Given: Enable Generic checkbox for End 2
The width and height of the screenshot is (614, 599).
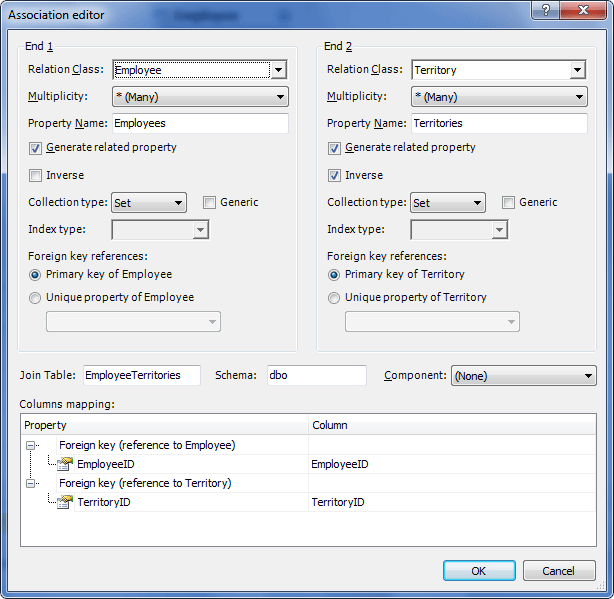Looking at the screenshot, I should [x=508, y=202].
